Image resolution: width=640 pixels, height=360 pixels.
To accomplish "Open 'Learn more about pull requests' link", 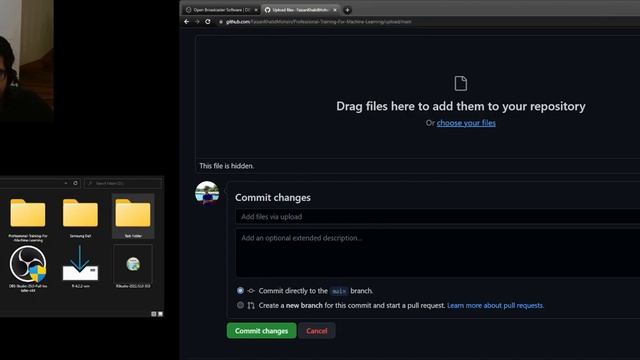I will [496, 305].
